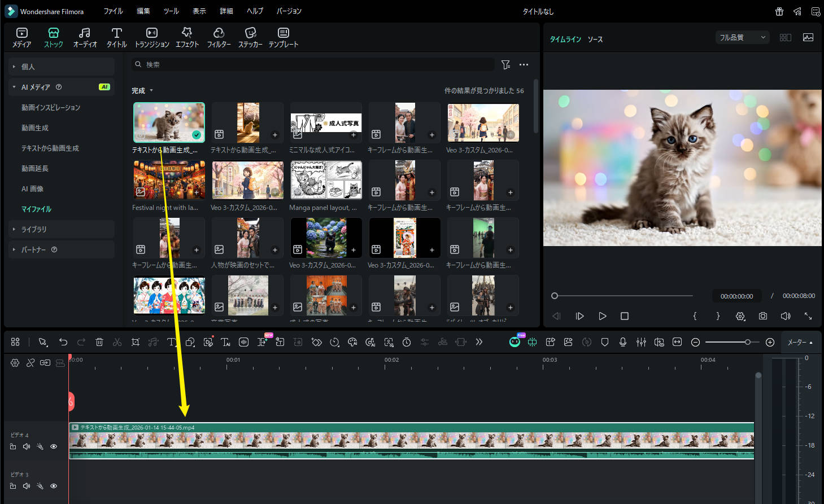This screenshot has height=504, width=824.
Task: Click the delete trash icon in timeline toolbar
Action: (99, 342)
